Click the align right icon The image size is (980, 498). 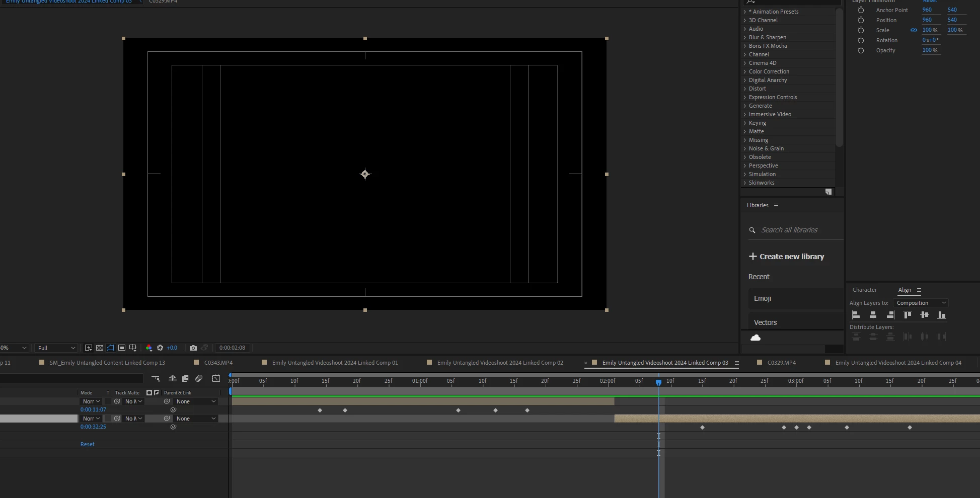[x=890, y=315]
